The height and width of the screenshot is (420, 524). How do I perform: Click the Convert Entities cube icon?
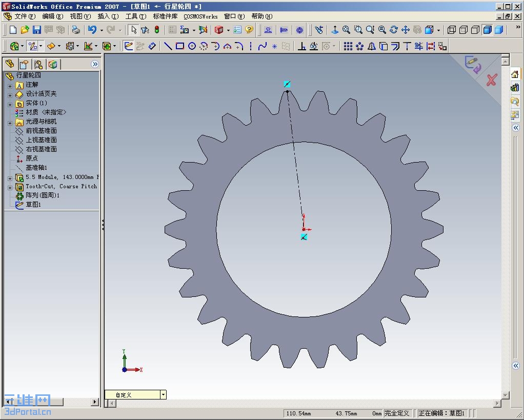(x=384, y=46)
